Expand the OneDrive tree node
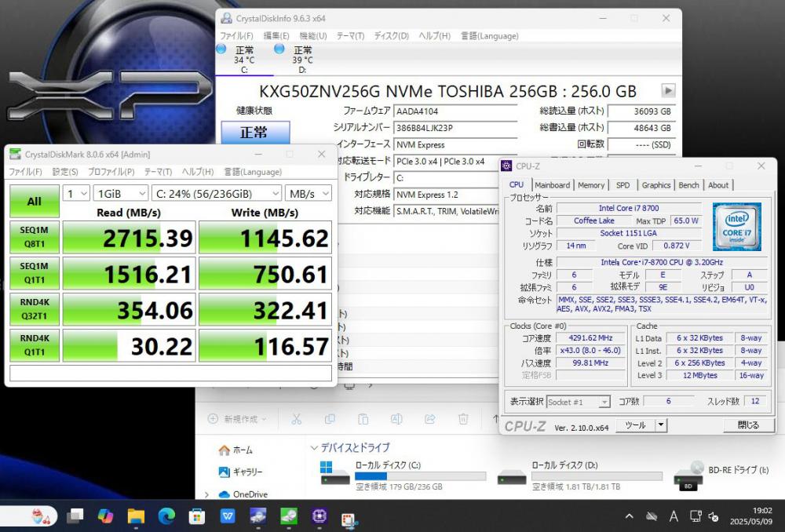This screenshot has width=785, height=532. pyautogui.click(x=206, y=494)
